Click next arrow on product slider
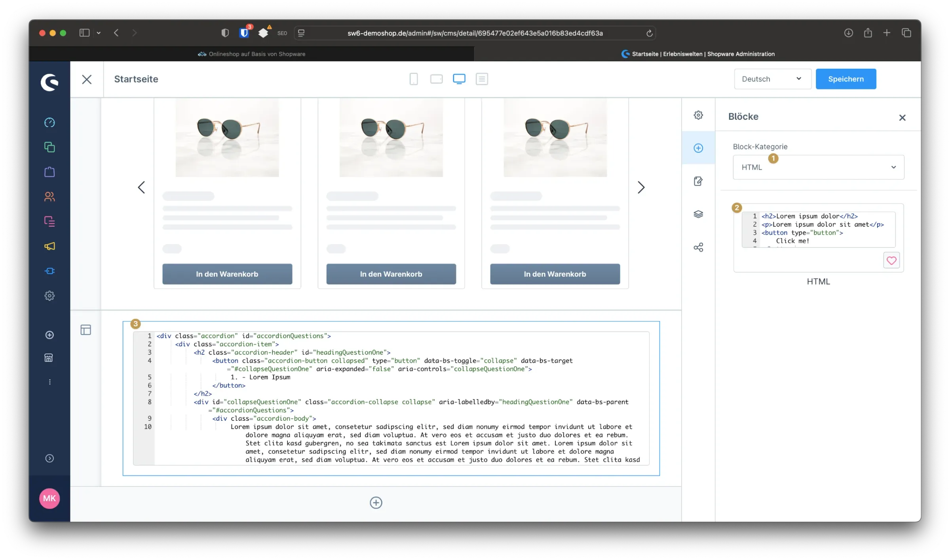 [x=641, y=187]
